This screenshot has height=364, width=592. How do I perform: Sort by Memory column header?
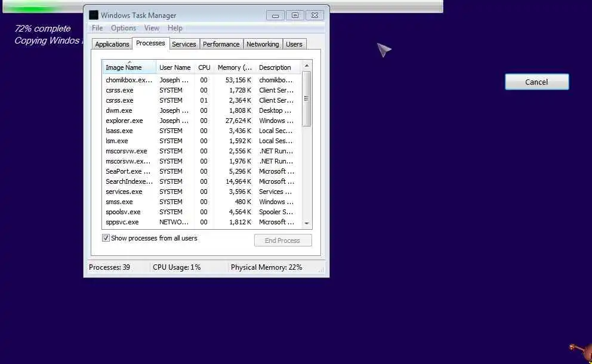pyautogui.click(x=235, y=67)
